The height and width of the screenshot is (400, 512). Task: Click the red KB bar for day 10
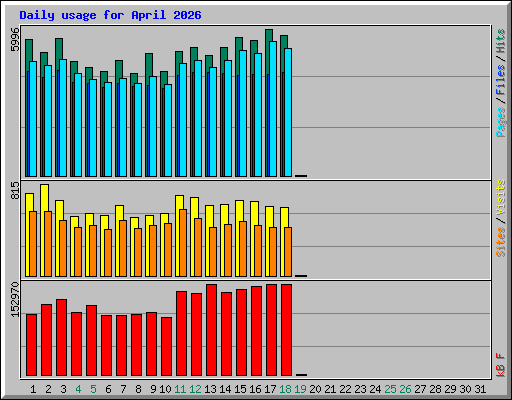click(166, 347)
